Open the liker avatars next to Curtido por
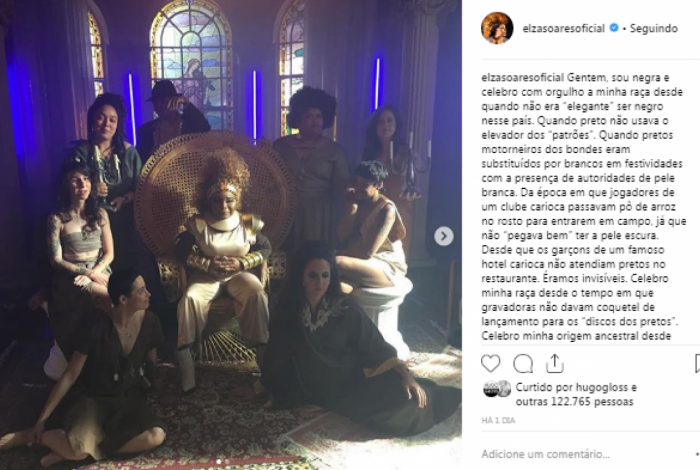 click(497, 389)
